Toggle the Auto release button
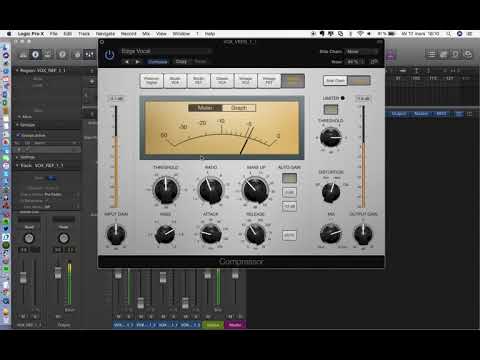Screen dimensions: 480x360 click(289, 235)
